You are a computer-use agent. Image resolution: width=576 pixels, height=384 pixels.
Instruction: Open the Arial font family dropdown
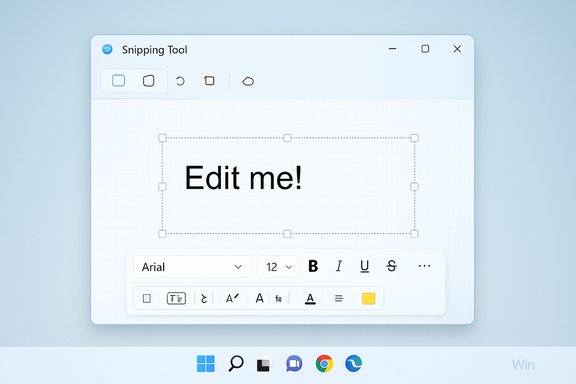point(192,267)
